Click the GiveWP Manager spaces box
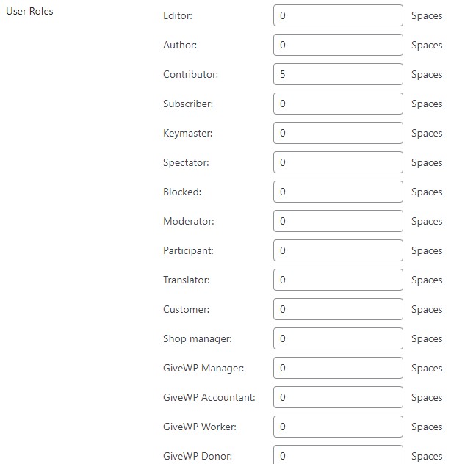Viewport: 476px width, 464px height. (x=338, y=368)
